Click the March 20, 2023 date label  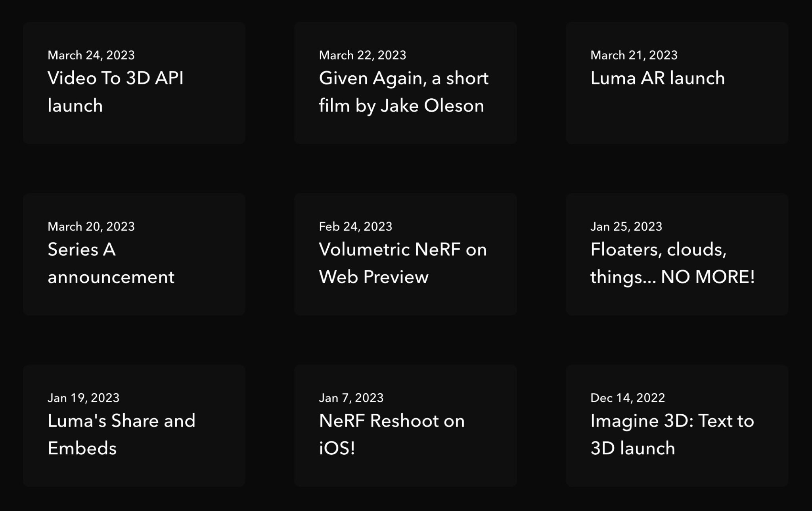click(91, 226)
